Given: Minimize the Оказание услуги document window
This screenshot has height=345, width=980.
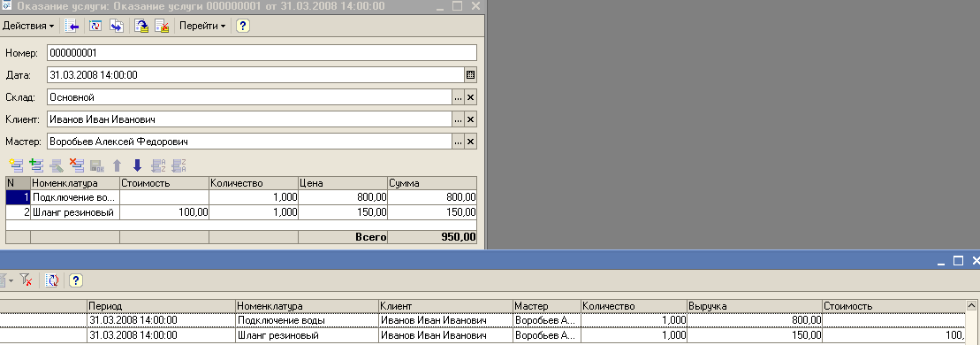Looking at the screenshot, I should click(x=439, y=6).
